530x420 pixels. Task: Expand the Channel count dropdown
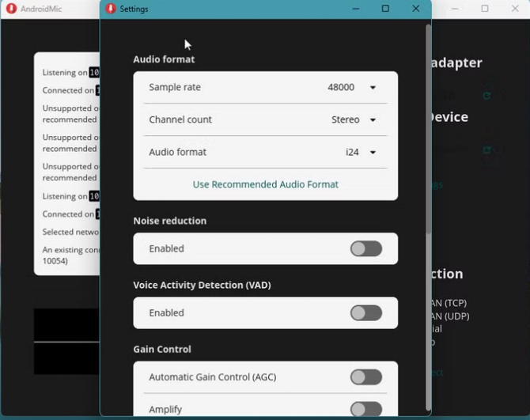(x=373, y=120)
